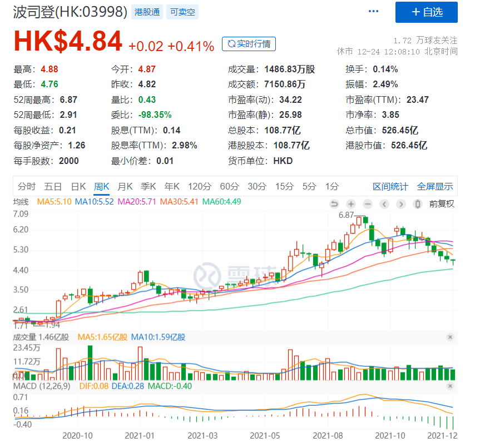
Task: Select the 1分 interval tab
Action: (x=332, y=186)
